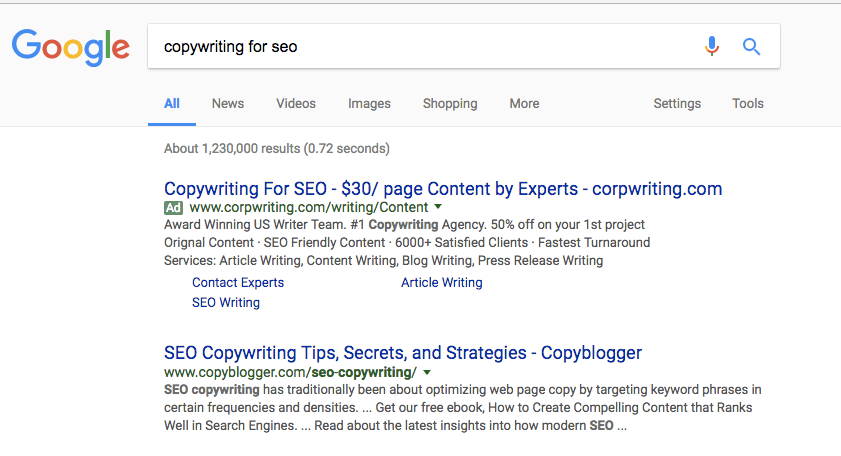Click the www.corpwriting.com/writing/Content URL

[309, 208]
